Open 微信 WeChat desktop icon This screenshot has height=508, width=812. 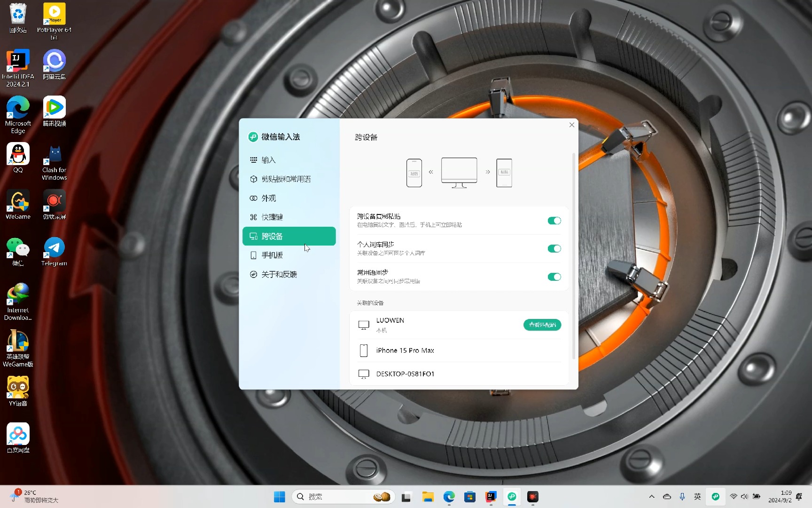tap(18, 251)
